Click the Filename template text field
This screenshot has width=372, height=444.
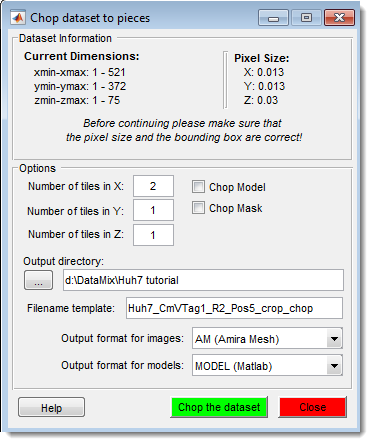click(234, 308)
